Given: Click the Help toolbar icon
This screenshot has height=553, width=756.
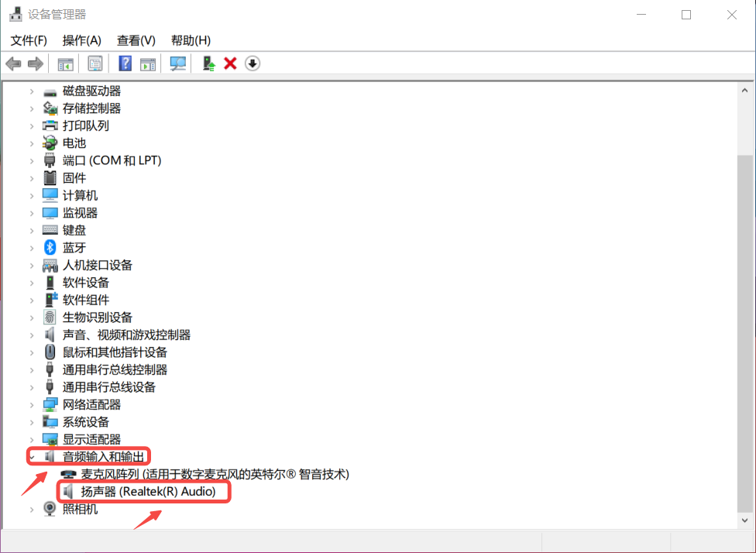Looking at the screenshot, I should (x=125, y=64).
